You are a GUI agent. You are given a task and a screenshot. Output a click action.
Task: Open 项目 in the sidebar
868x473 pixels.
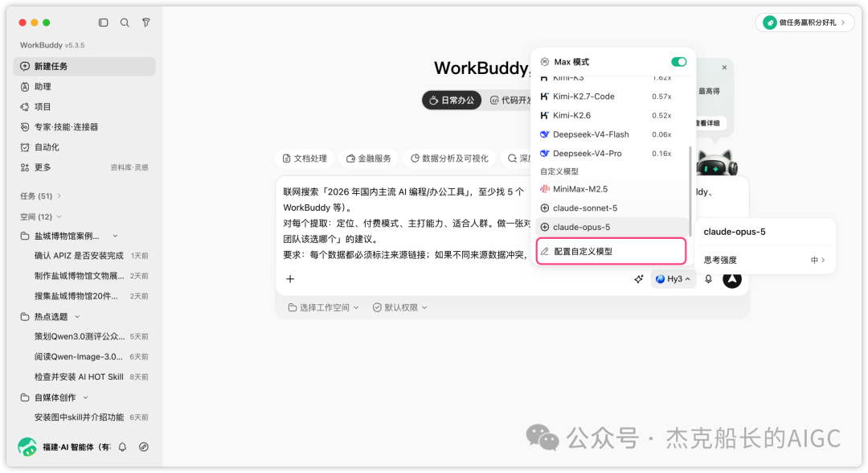click(x=84, y=107)
